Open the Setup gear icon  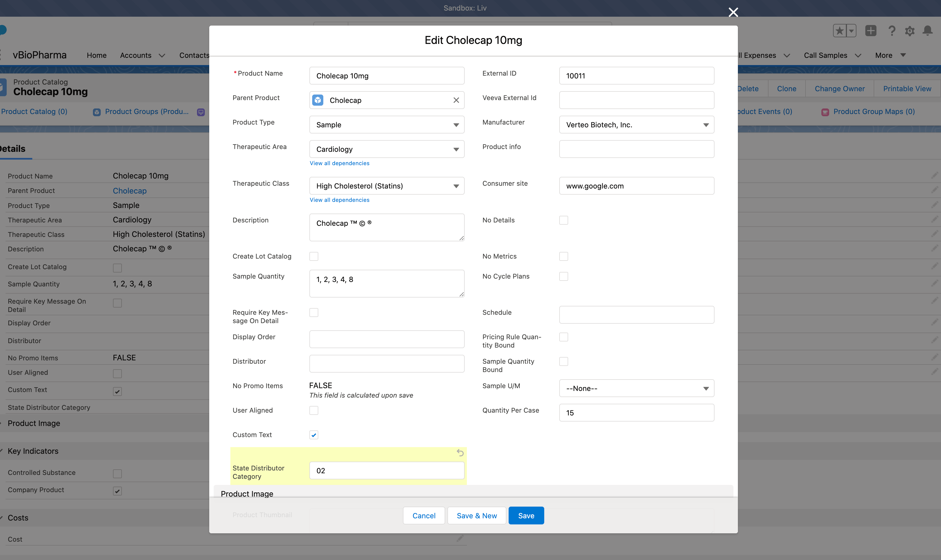click(910, 31)
